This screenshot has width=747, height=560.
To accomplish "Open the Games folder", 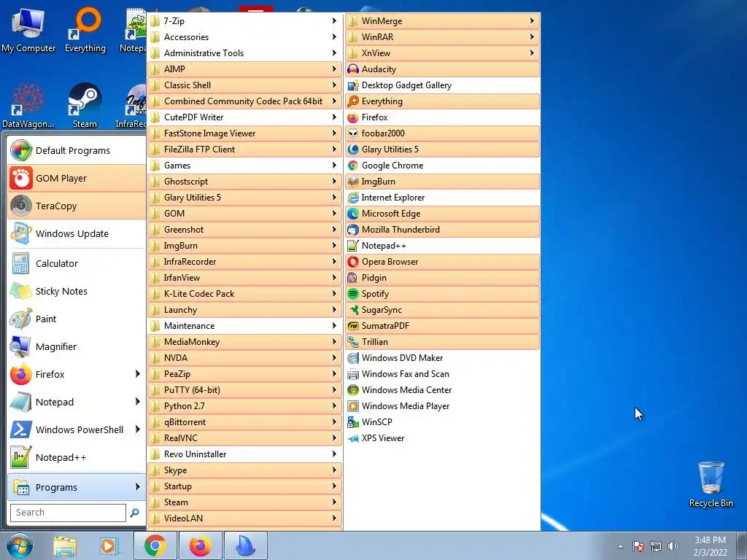I will (x=245, y=166).
